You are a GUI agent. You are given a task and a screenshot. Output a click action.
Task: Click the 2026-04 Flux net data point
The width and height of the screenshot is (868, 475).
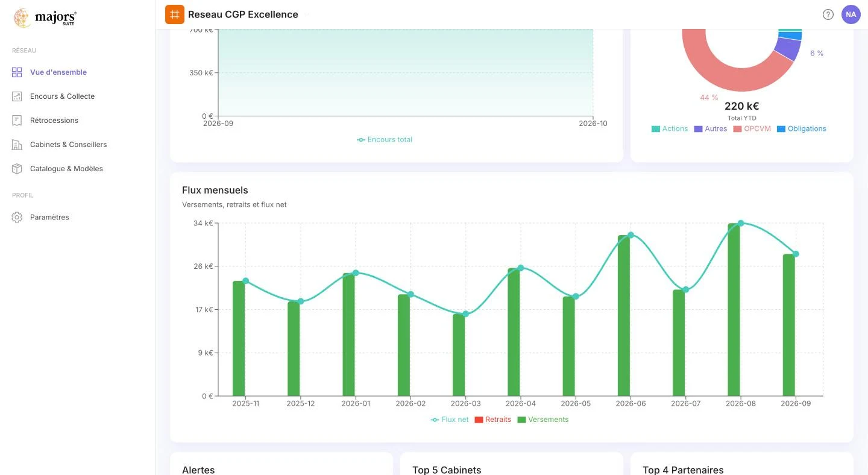coord(521,268)
